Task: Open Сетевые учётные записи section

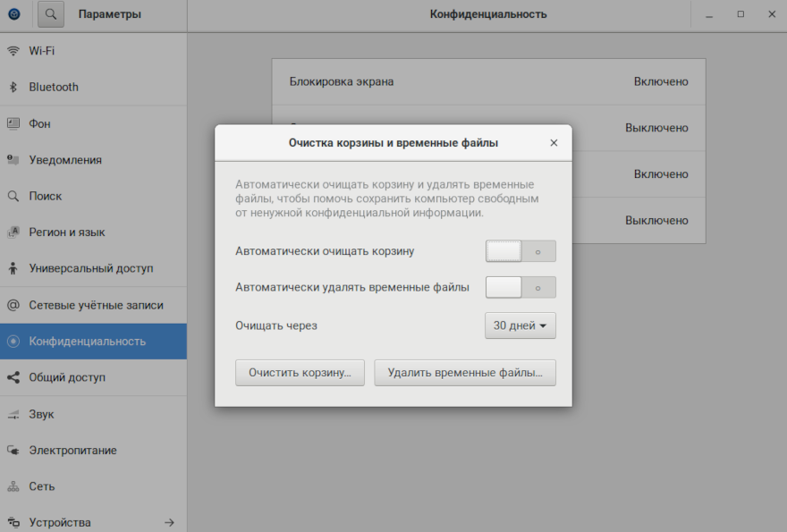Action: click(x=96, y=305)
